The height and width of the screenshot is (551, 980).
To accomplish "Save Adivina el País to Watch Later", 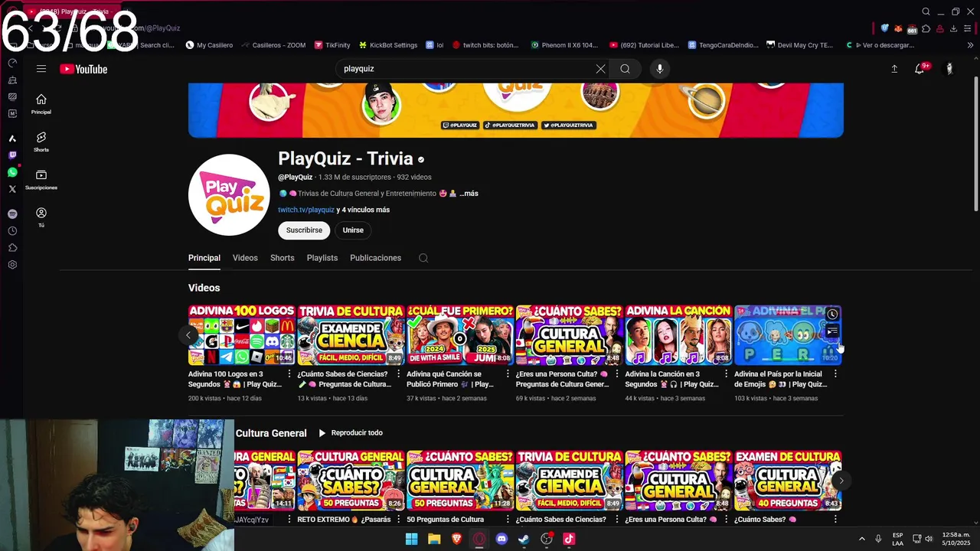I will pos(832,314).
